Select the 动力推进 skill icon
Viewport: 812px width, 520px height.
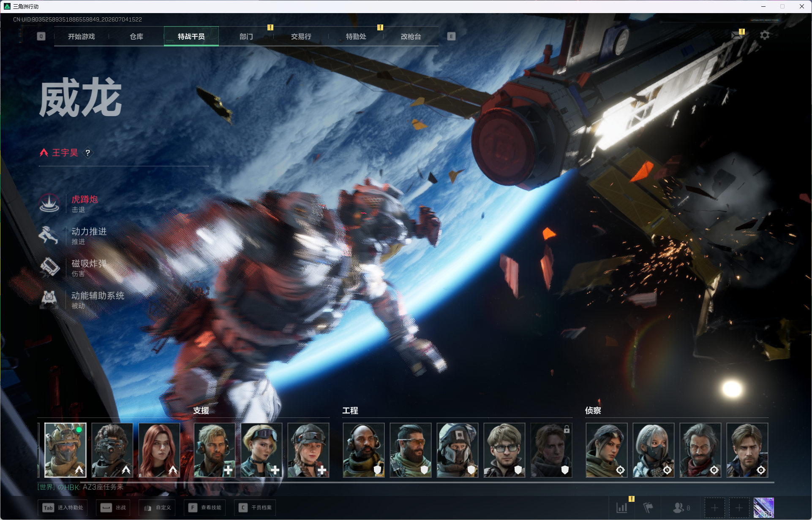(x=50, y=236)
